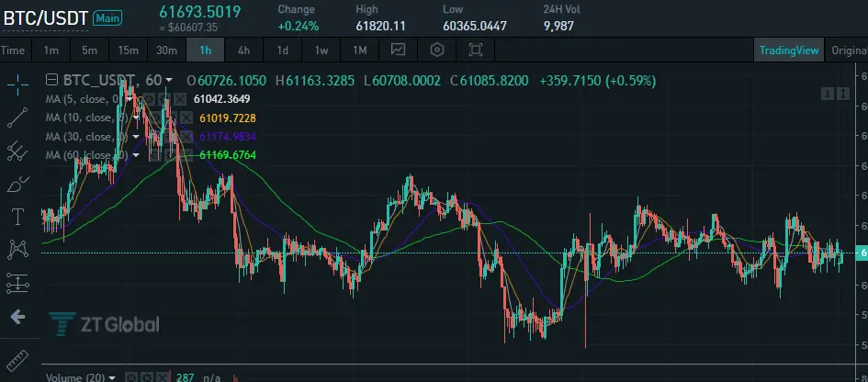The image size is (868, 382).
Task: Collapse the BTC_USDT legend box
Action: [51, 80]
